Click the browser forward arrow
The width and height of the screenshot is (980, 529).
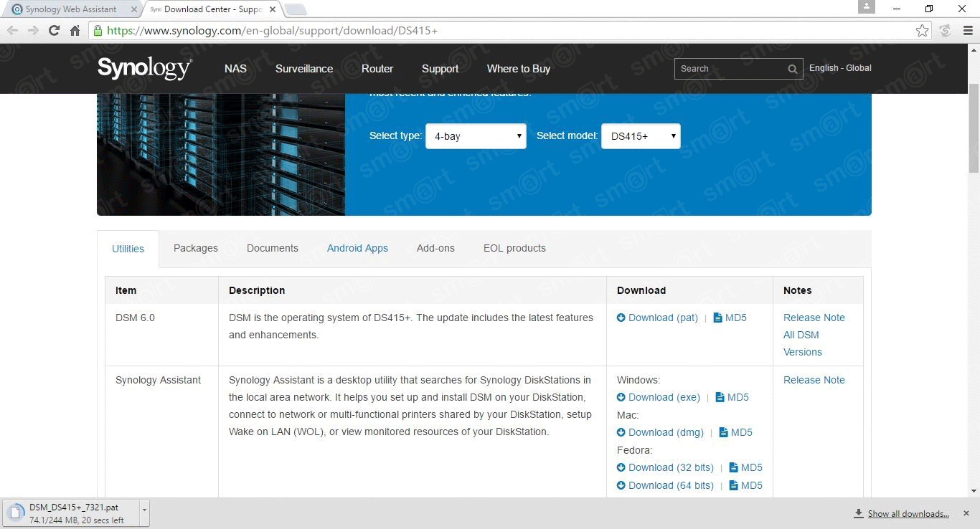33,31
